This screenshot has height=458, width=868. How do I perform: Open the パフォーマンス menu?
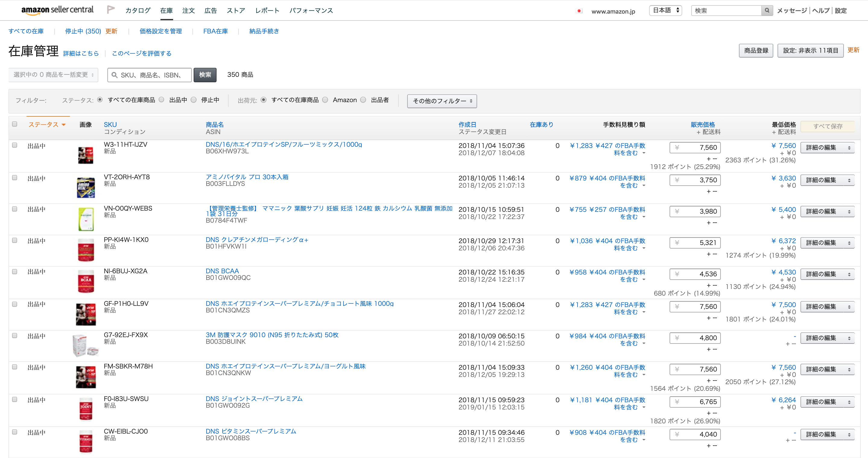point(311,11)
